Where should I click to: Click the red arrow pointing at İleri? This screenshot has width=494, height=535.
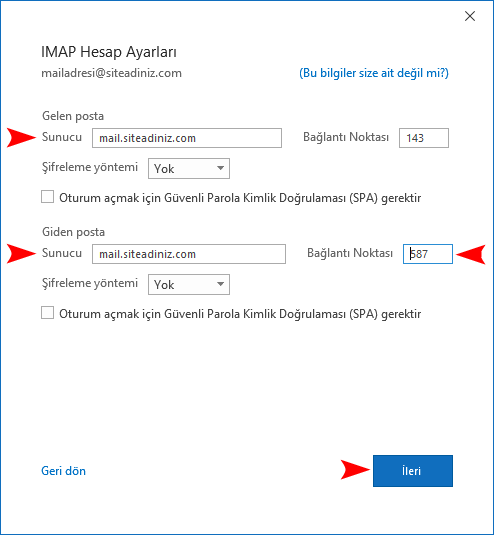pyautogui.click(x=355, y=469)
